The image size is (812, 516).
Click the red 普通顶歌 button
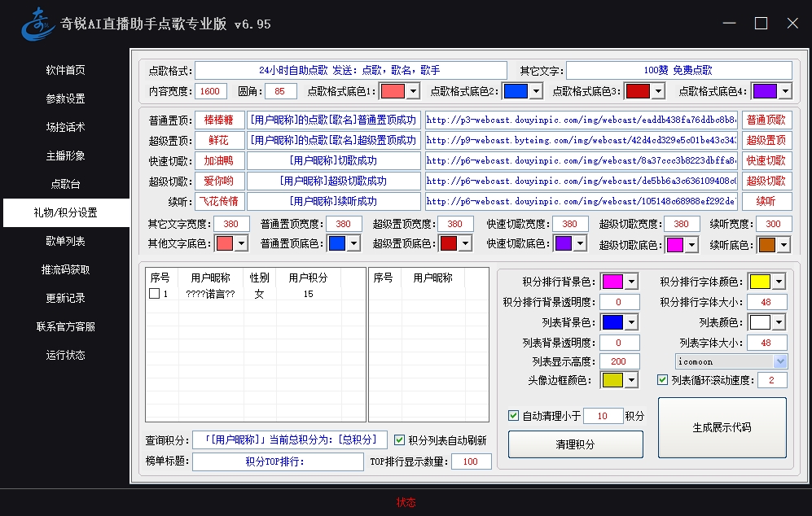point(766,120)
